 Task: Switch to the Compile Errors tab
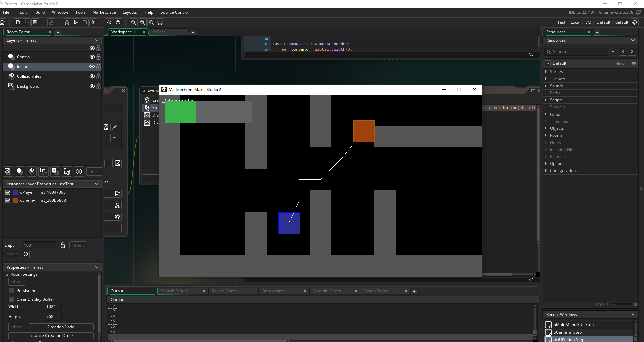[x=327, y=291]
